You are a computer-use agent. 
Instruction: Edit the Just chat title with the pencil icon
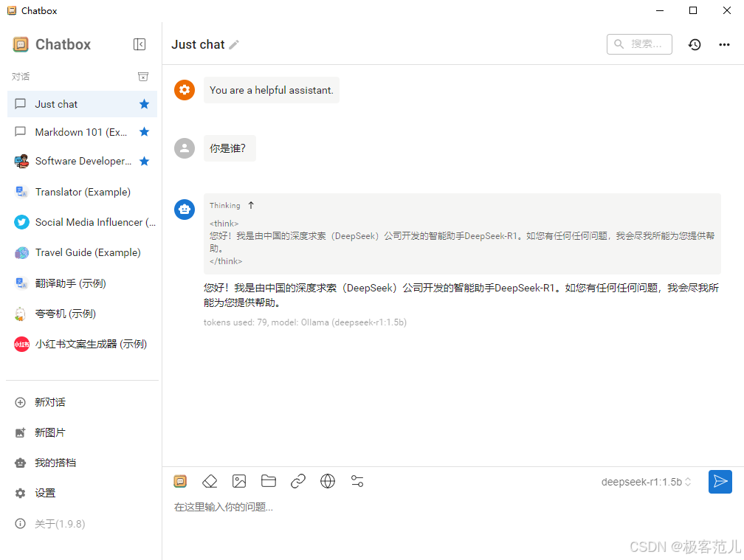234,44
